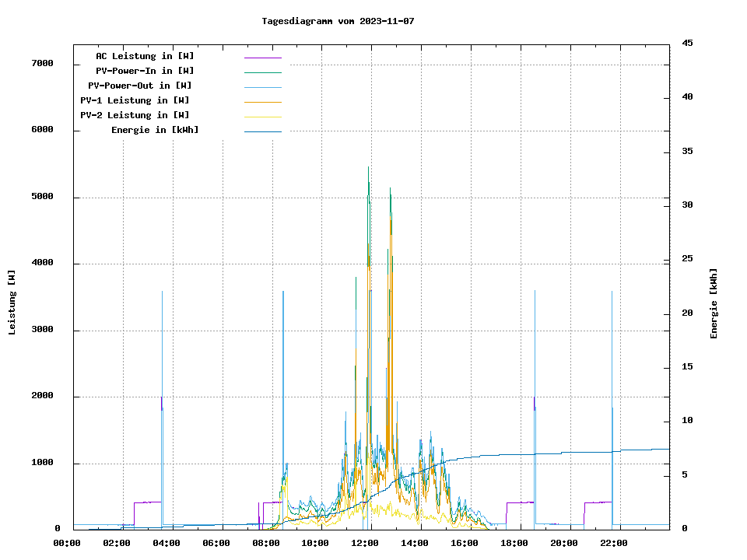Click the yellow line sample beside PV-2 Leistung
Viewport: 747px width, 560px height.
pyautogui.click(x=262, y=117)
